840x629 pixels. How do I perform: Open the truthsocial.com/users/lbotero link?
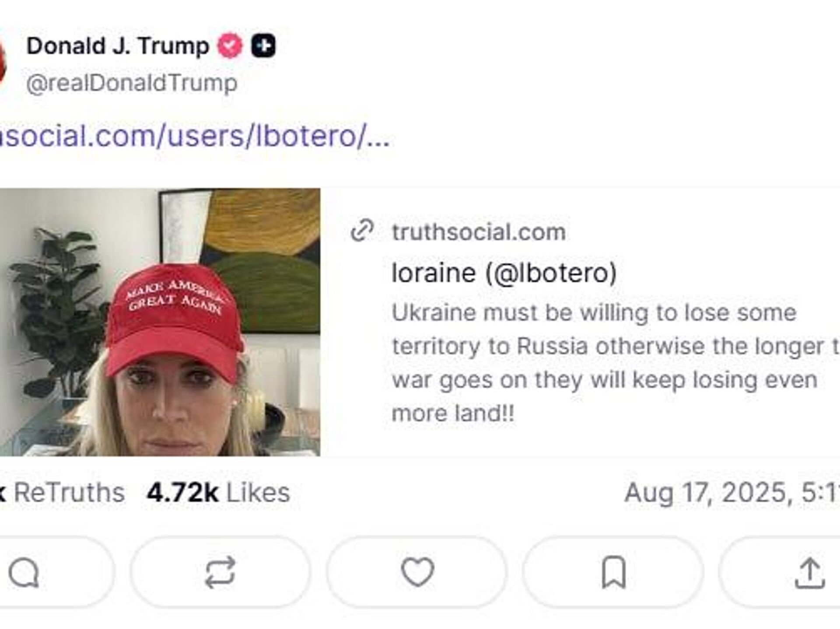tap(192, 136)
